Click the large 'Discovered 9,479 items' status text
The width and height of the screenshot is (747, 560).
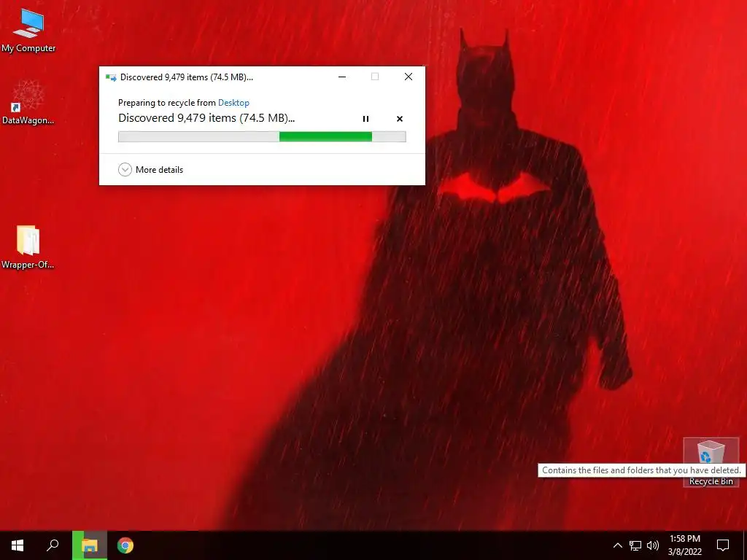[x=206, y=118]
